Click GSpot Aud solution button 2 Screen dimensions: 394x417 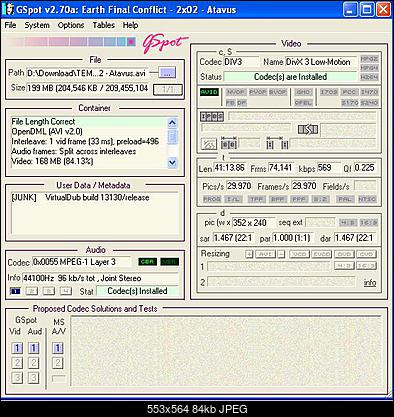coord(33,363)
